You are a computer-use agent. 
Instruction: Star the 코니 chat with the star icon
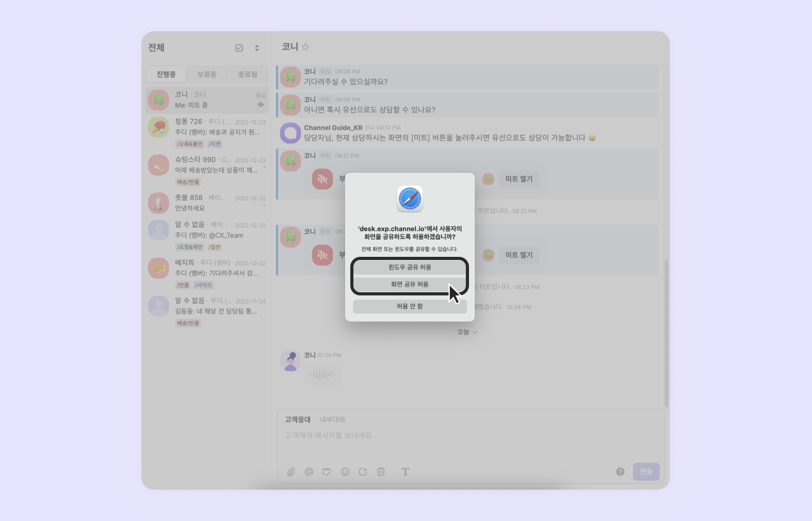click(306, 47)
